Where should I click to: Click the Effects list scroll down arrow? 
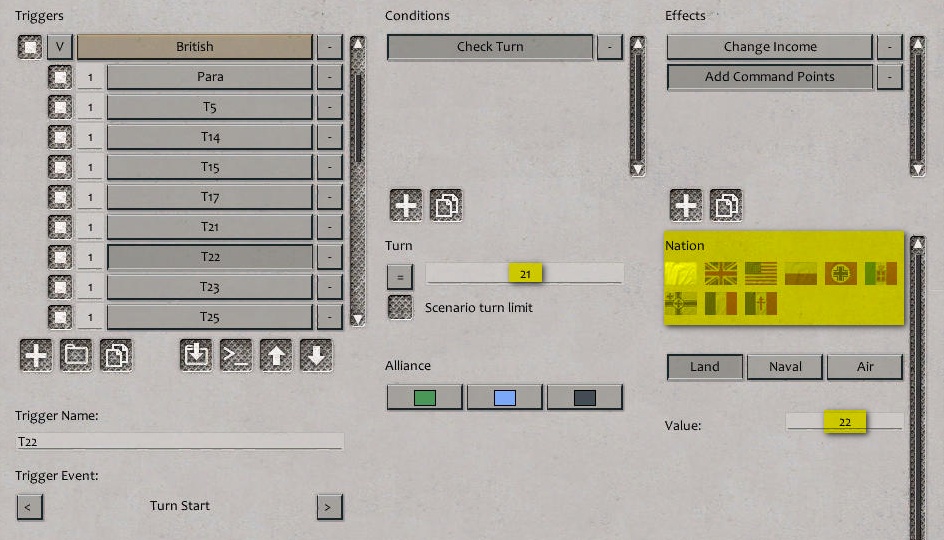(918, 169)
